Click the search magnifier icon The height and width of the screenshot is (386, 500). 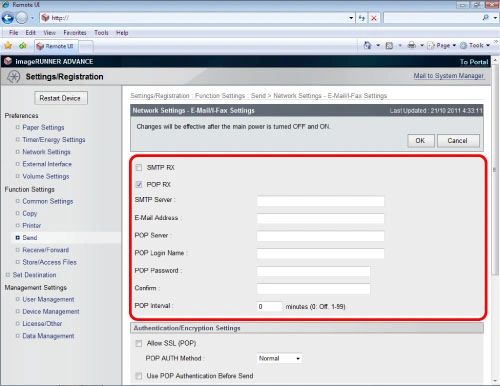486,18
